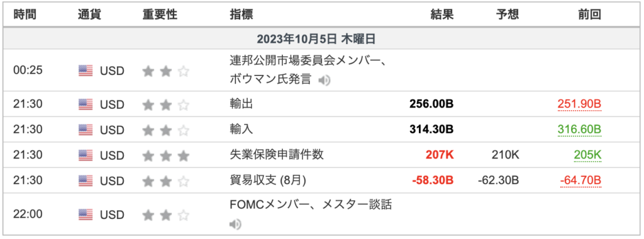
Task: Open the 輸入 indicator
Action: click(x=241, y=130)
